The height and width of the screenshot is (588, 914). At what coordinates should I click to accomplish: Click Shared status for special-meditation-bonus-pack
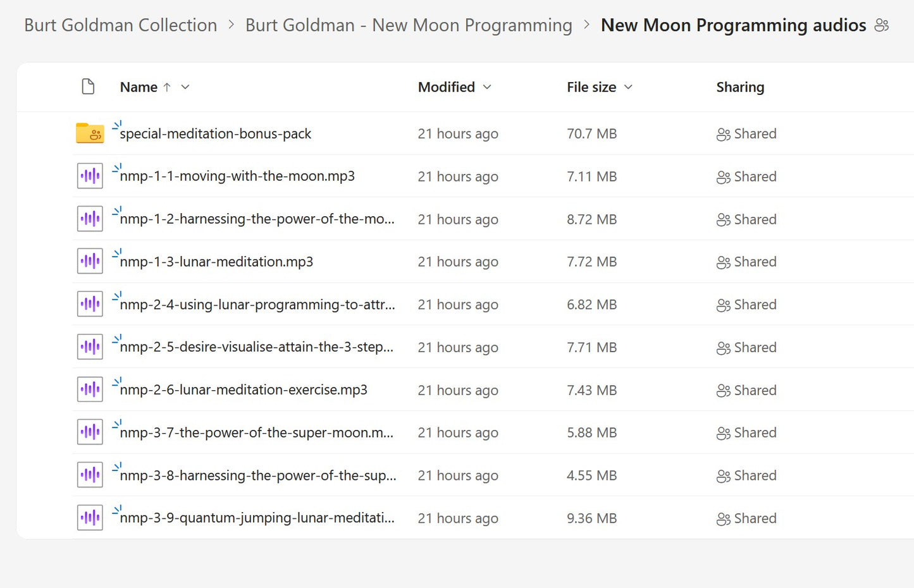(x=747, y=134)
